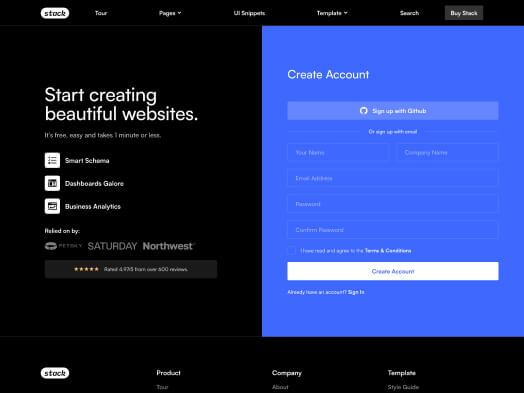
Task: Focus the Company Name field
Action: tap(447, 152)
